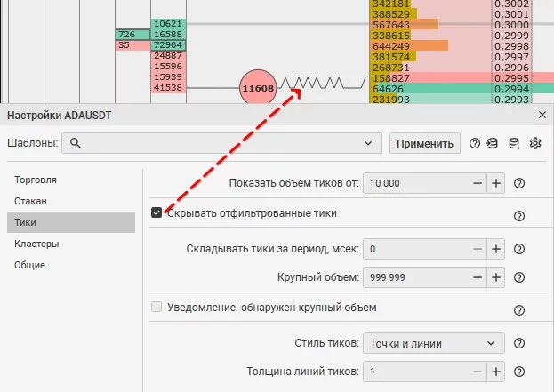The width and height of the screenshot is (554, 392).
Task: Select the Тики settings section
Action: (70, 222)
